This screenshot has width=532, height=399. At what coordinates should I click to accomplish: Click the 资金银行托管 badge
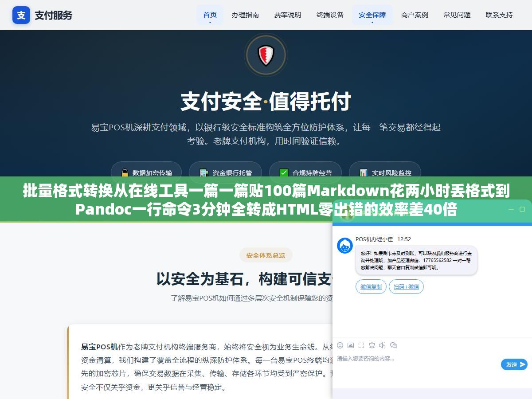coord(226,172)
